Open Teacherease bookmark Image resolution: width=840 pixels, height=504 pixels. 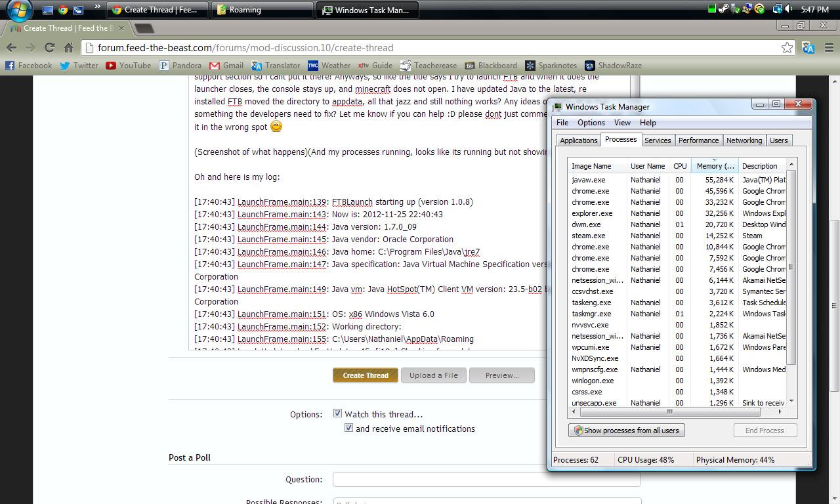click(429, 66)
